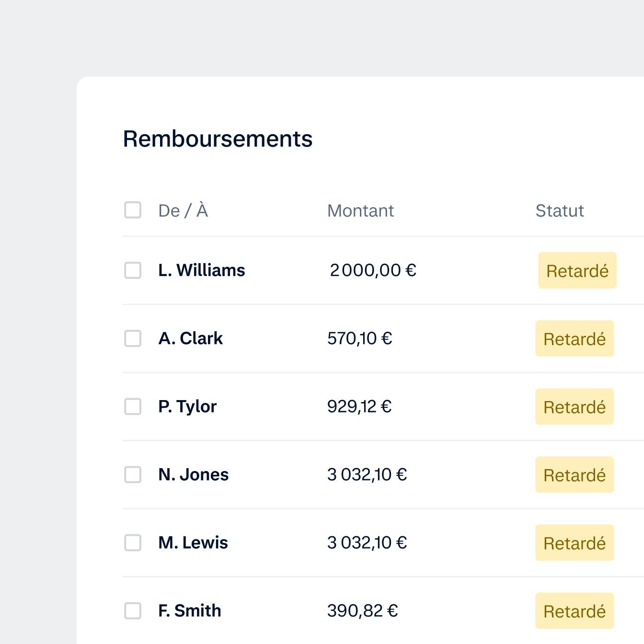Viewport: 644px width, 644px height.
Task: Open F. Smith's reimbursement row
Action: coord(190,610)
